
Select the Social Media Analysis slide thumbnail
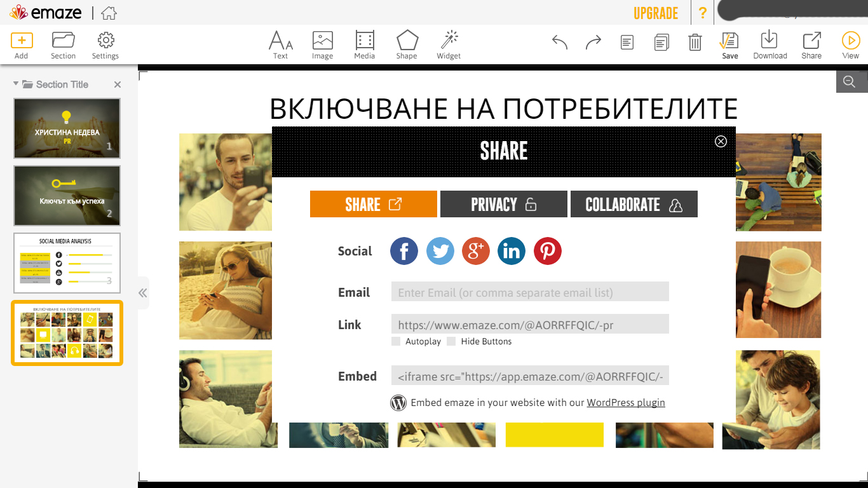(x=67, y=263)
